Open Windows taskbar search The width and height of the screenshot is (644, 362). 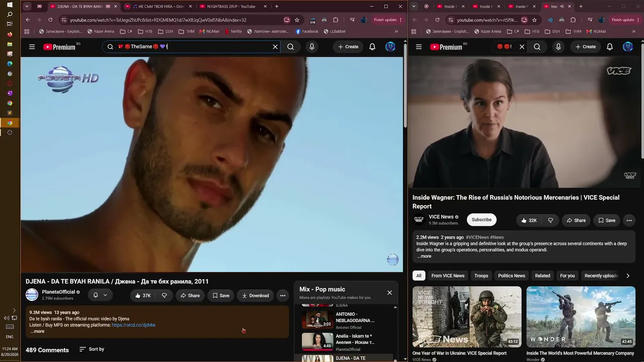[x=10, y=14]
